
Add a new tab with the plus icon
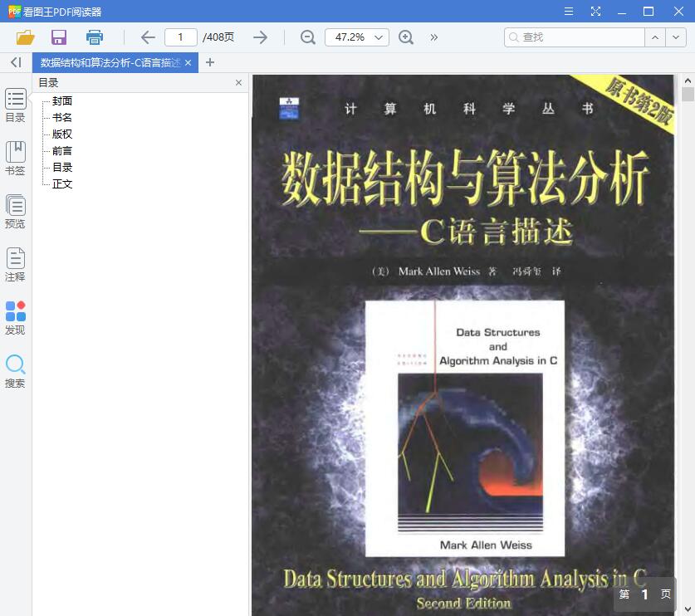click(x=210, y=62)
